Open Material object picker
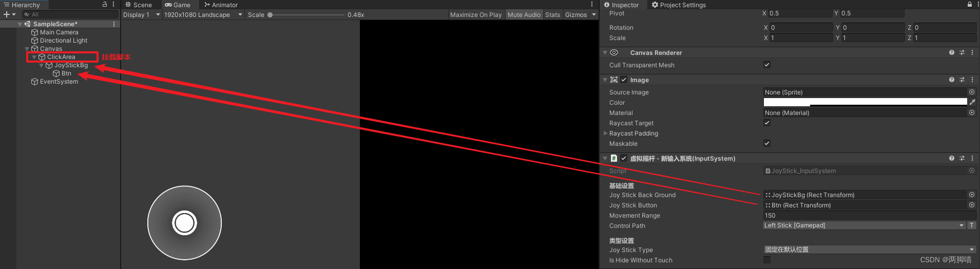Image resolution: width=980 pixels, height=269 pixels. coord(972,112)
